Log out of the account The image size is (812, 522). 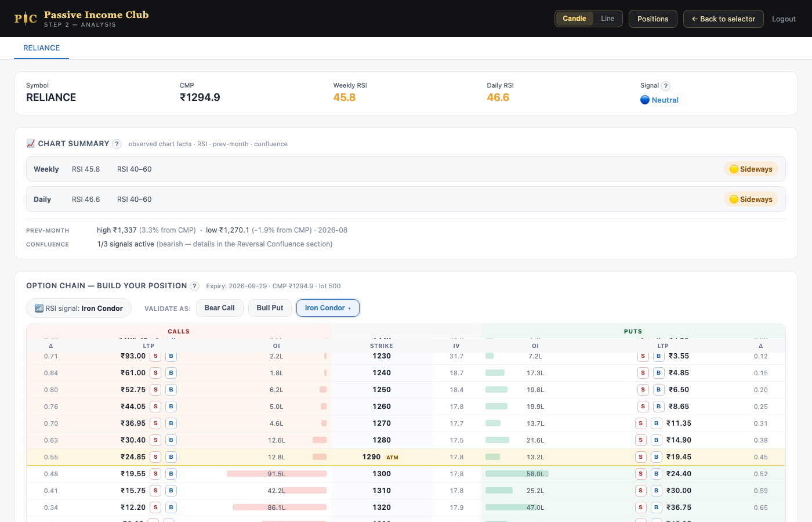(x=784, y=19)
